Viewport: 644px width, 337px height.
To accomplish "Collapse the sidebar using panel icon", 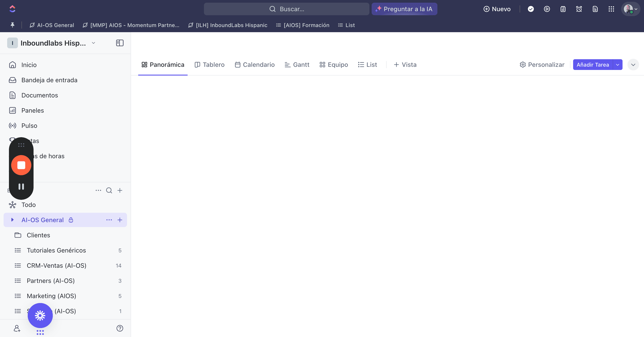I will coord(120,43).
